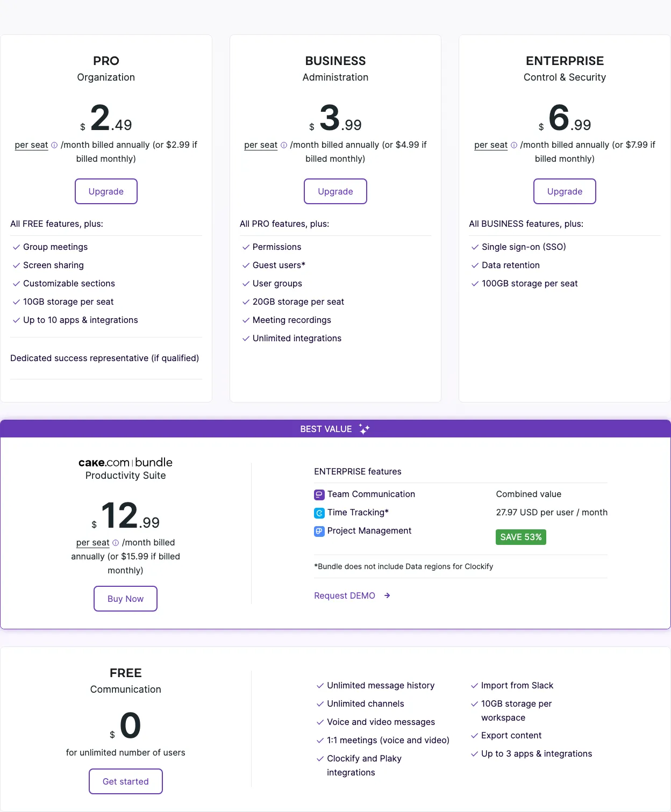Open the info icon in the bundle pricing
Viewport: 671px width, 812px height.
point(116,543)
